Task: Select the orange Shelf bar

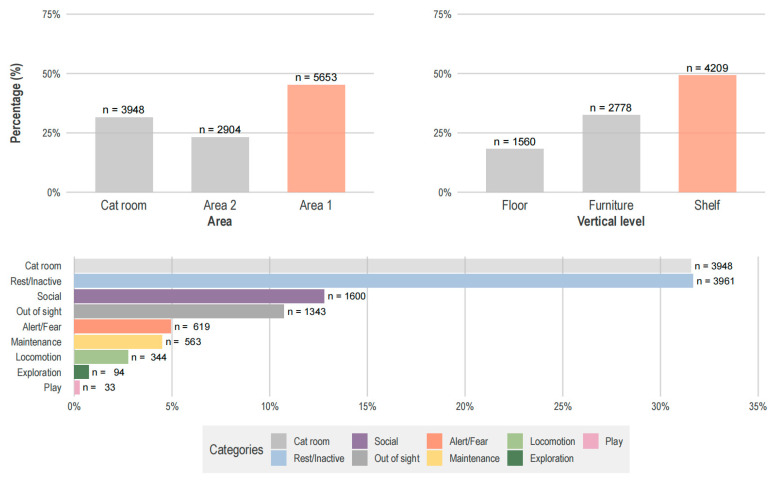Action: (707, 134)
